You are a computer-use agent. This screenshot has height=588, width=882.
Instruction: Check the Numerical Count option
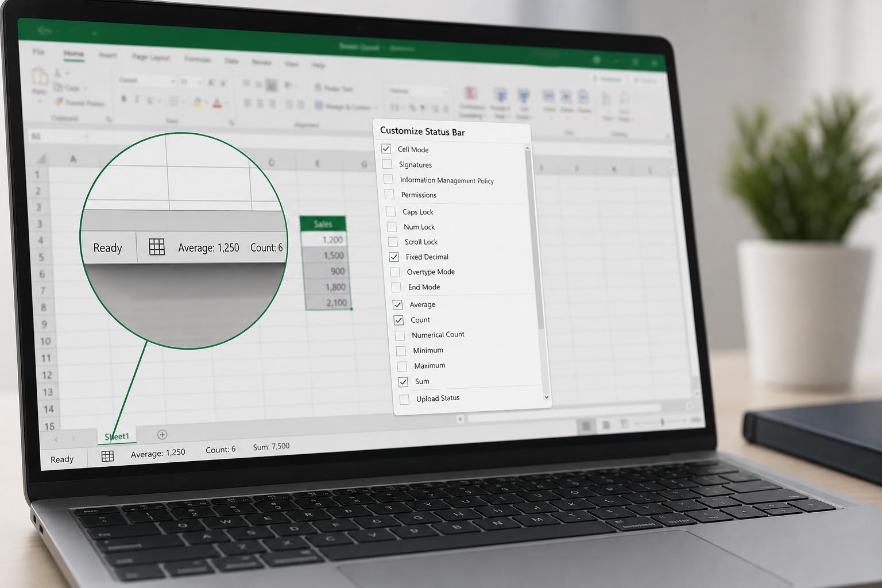tap(400, 335)
